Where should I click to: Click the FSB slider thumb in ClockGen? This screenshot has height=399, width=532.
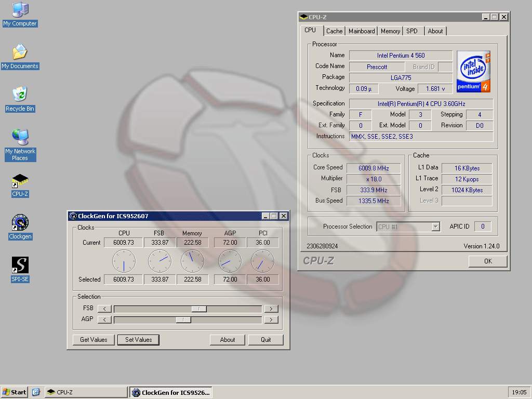pos(199,309)
